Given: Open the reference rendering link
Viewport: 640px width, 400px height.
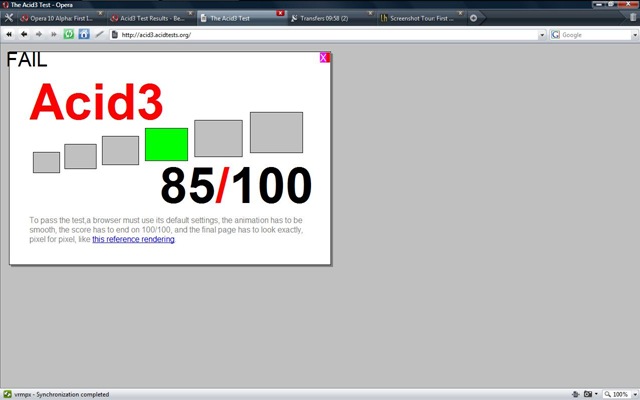Looking at the screenshot, I should [x=133, y=239].
